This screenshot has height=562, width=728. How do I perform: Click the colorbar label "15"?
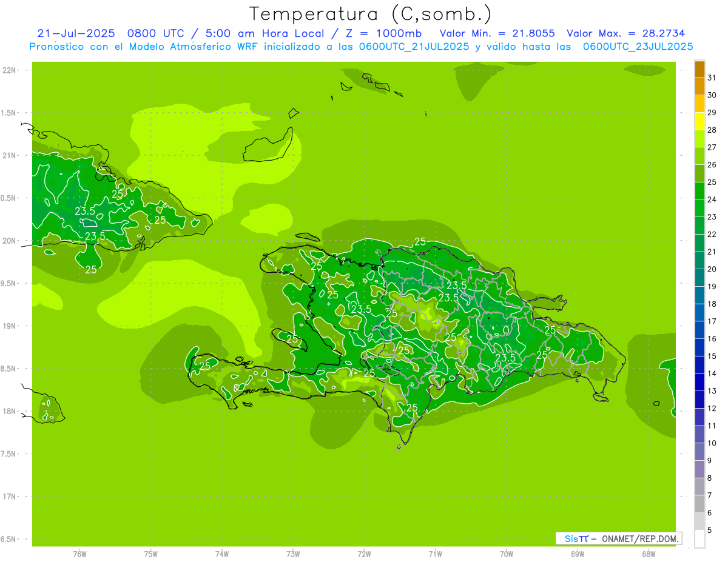pyautogui.click(x=712, y=356)
